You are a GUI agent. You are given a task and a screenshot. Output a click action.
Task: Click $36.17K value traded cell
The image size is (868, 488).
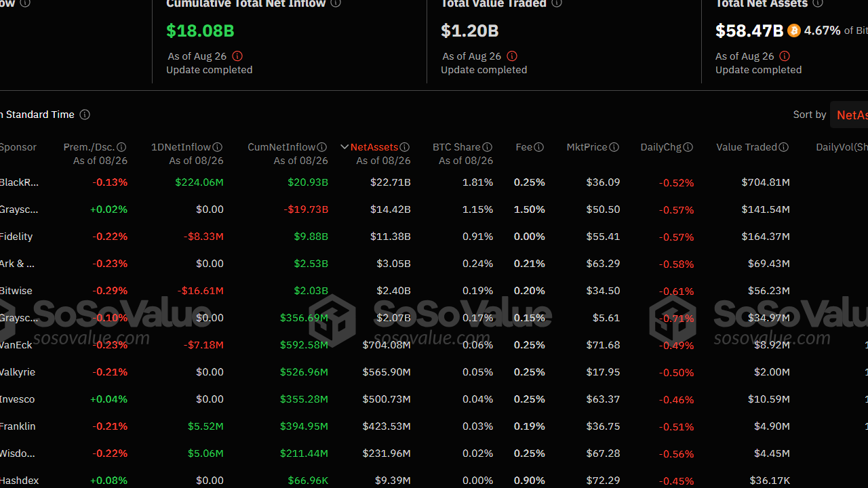[x=770, y=481]
